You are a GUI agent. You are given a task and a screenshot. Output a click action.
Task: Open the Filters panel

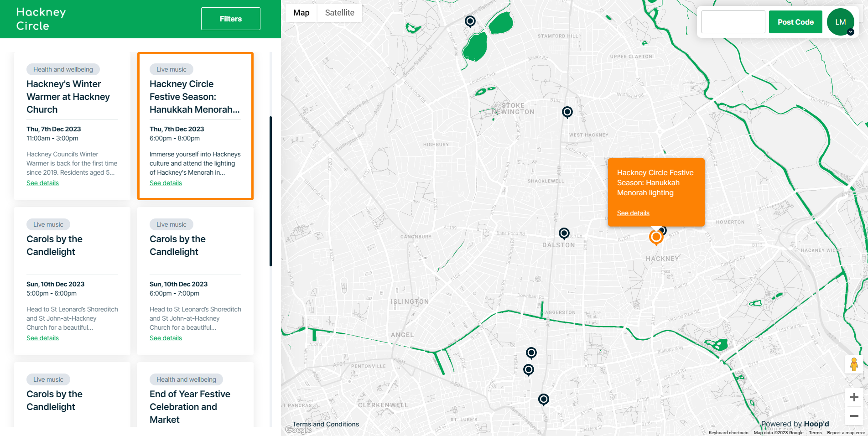(231, 19)
